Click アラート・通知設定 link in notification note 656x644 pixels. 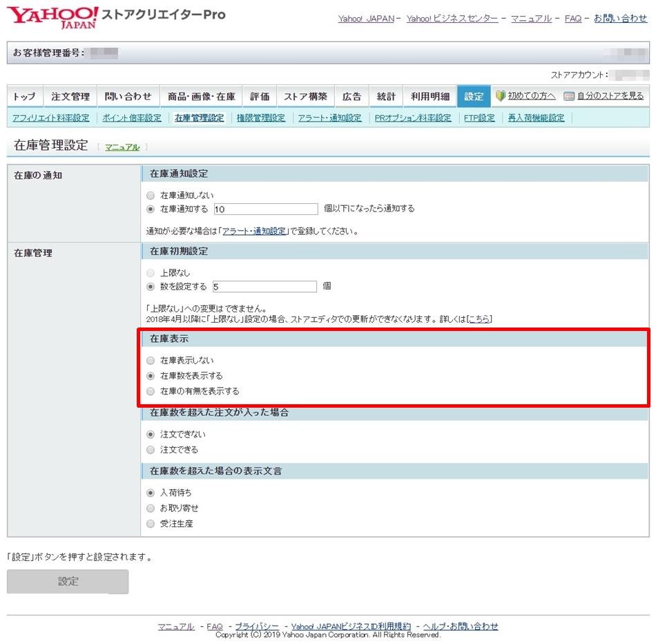(254, 231)
